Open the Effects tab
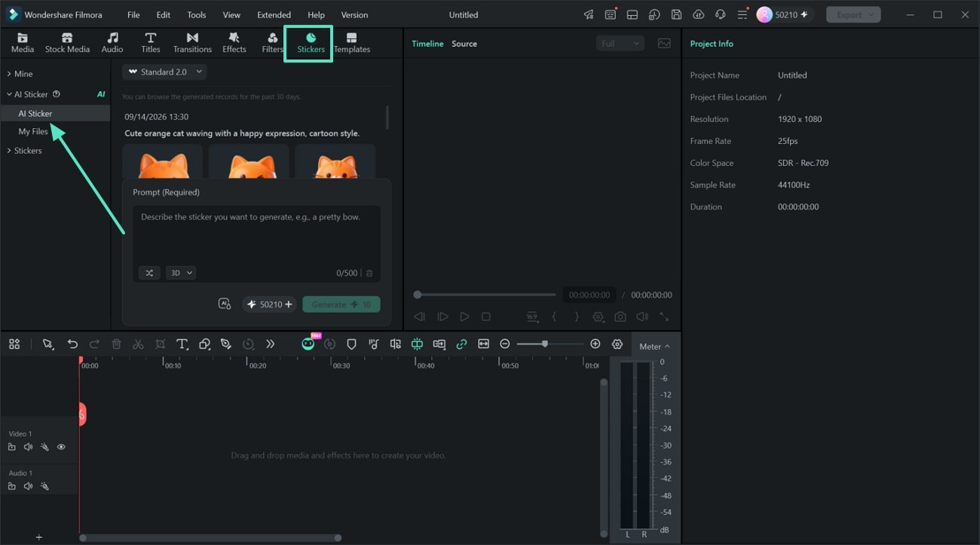 234,43
